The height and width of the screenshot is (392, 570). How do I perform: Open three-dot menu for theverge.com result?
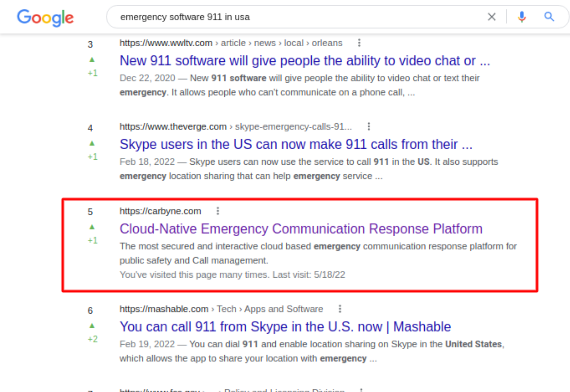pos(369,127)
